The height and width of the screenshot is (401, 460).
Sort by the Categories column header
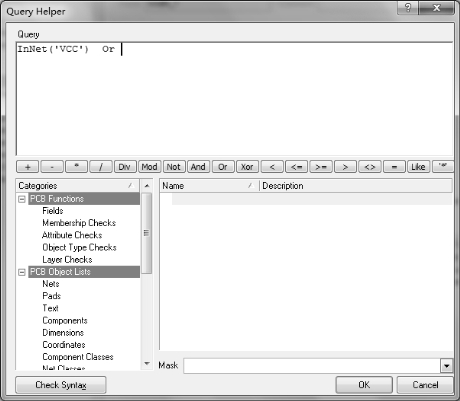(x=78, y=186)
